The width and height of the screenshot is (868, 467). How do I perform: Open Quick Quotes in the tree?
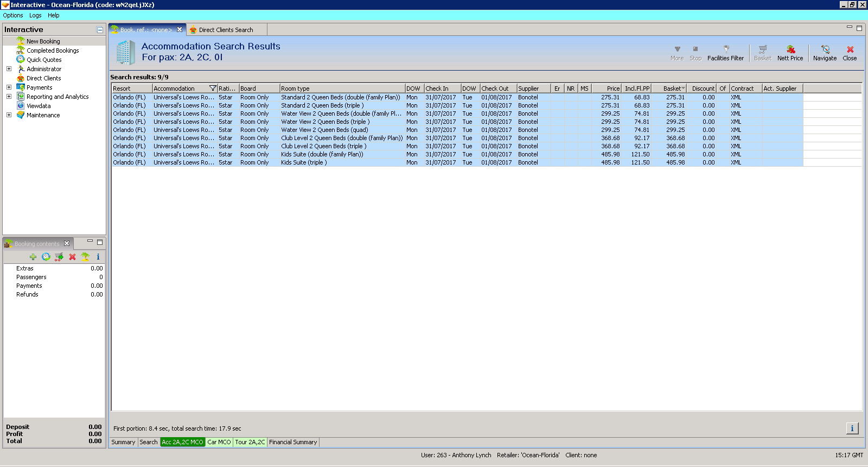[x=44, y=60]
